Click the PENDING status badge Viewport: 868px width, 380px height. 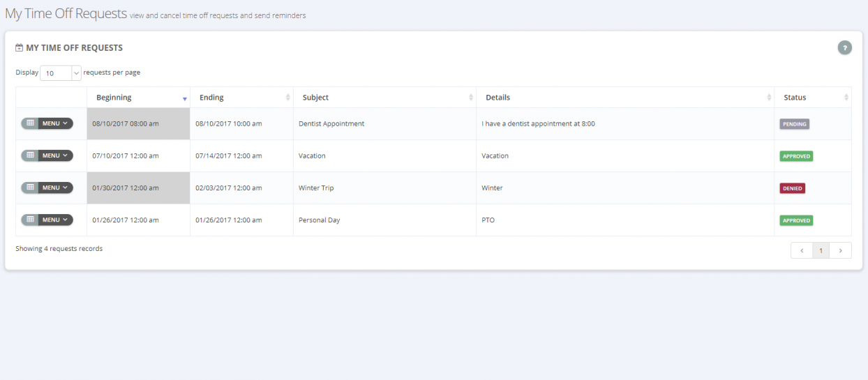point(795,124)
